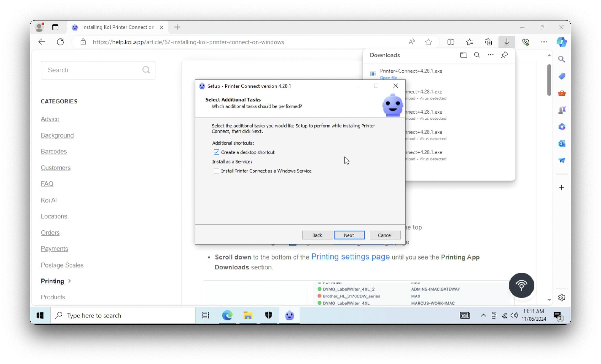Open Edge split screen icon
The width and height of the screenshot is (601, 364).
click(451, 42)
